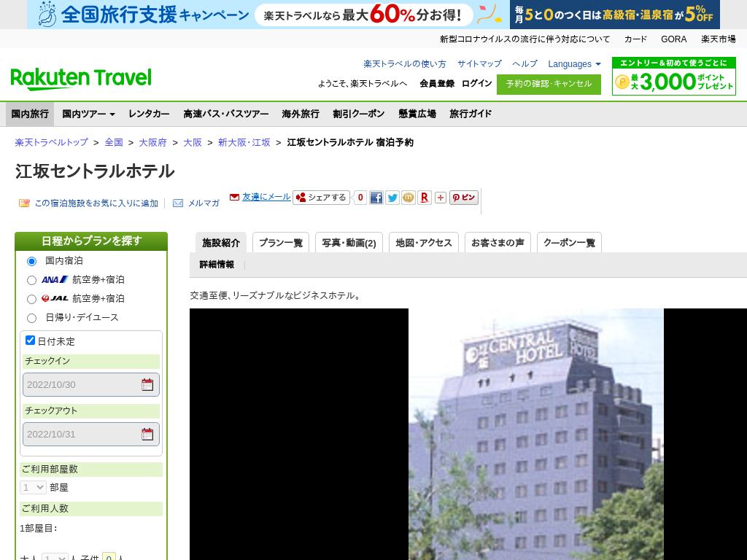Click the 大阪府 breadcrumb link
This screenshot has width=747, height=560.
coord(153,142)
